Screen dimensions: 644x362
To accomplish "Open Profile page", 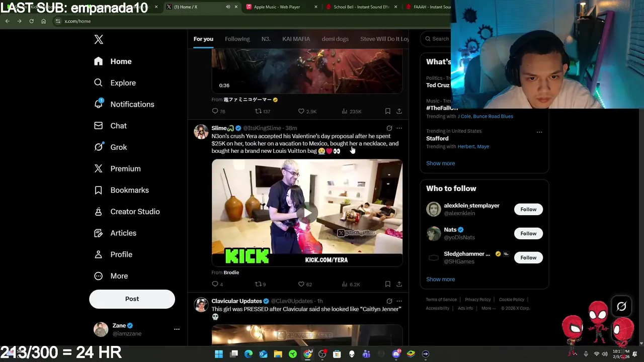I will point(114,254).
